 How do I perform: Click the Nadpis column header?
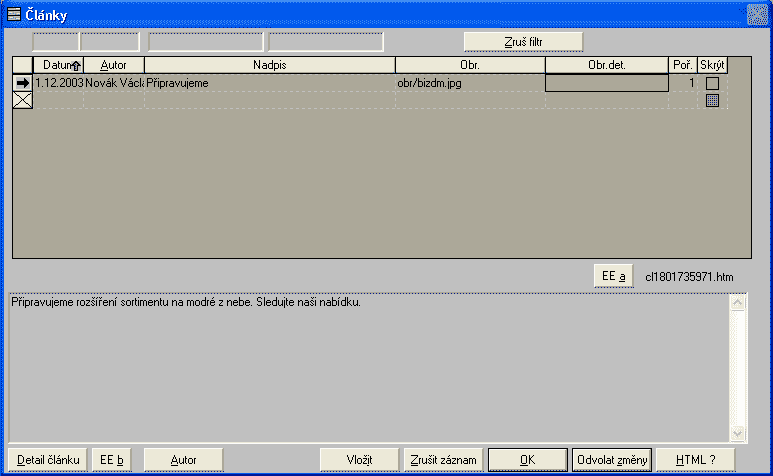click(x=270, y=65)
